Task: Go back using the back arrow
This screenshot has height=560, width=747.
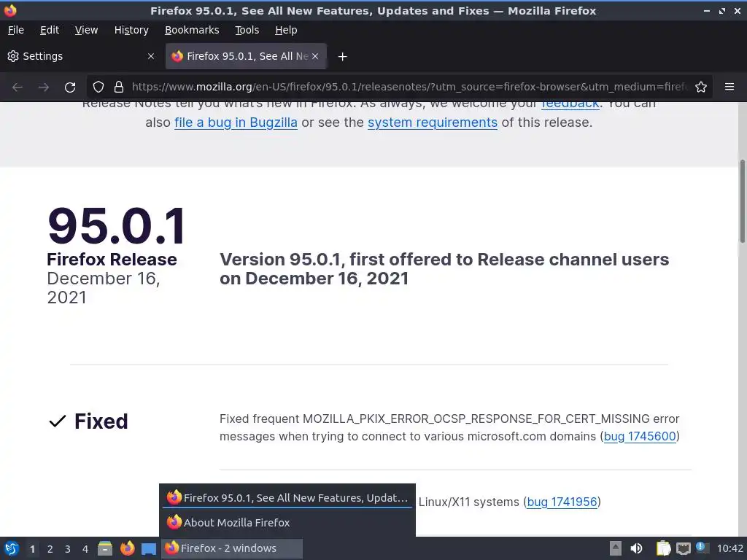Action: coord(18,87)
